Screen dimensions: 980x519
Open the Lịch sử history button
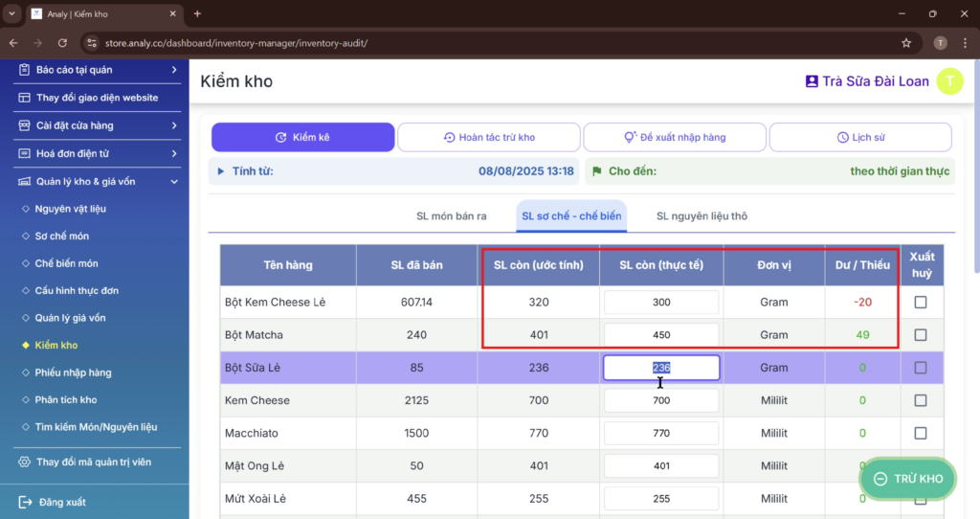860,137
